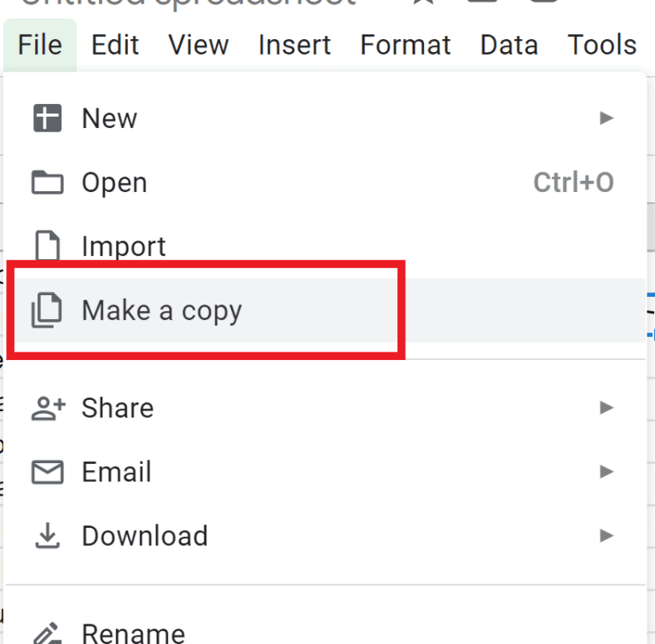
Task: Open the Insert menu
Action: [294, 44]
